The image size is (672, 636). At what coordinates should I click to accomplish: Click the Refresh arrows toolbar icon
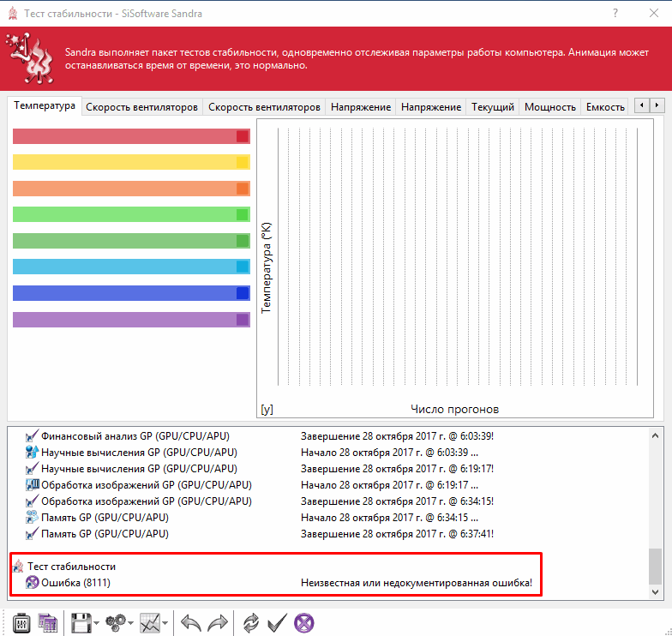point(251,622)
